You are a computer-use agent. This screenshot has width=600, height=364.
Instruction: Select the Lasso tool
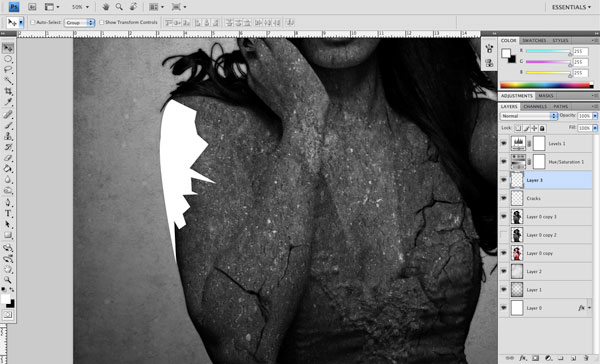pos(8,70)
